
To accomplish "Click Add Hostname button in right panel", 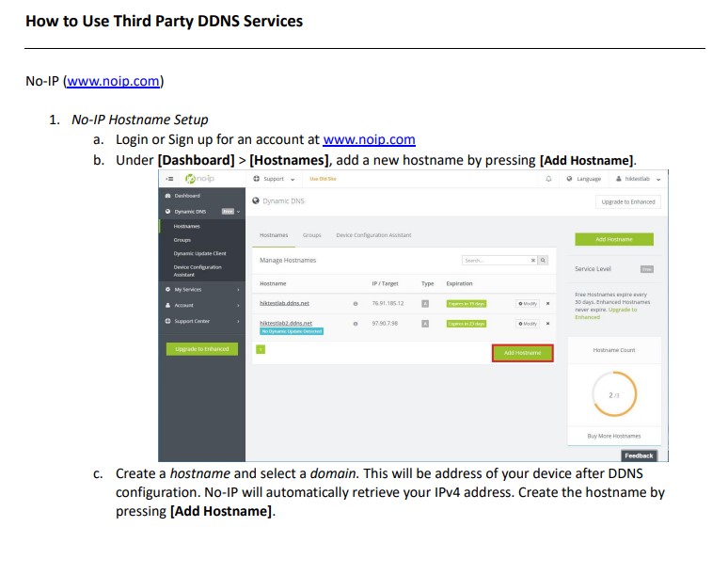I will [x=614, y=239].
